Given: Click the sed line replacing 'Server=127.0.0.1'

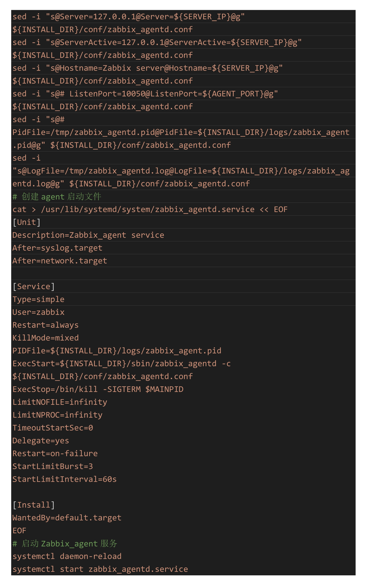Looking at the screenshot, I should coord(129,16).
